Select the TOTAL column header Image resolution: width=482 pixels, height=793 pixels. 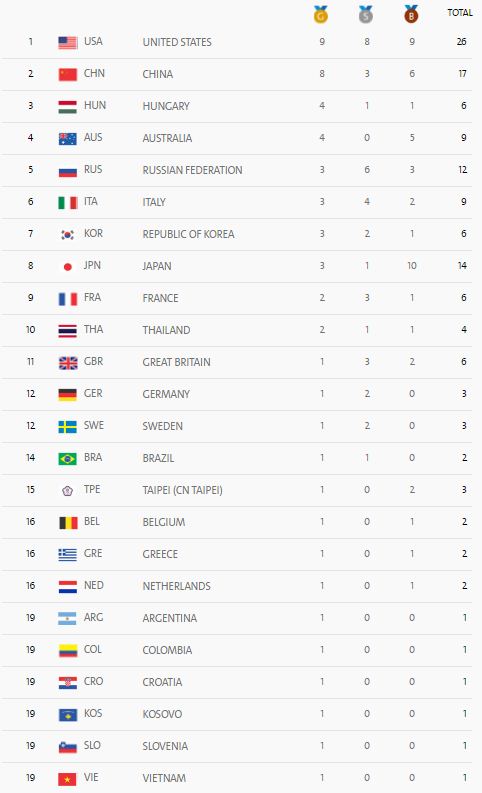[460, 13]
